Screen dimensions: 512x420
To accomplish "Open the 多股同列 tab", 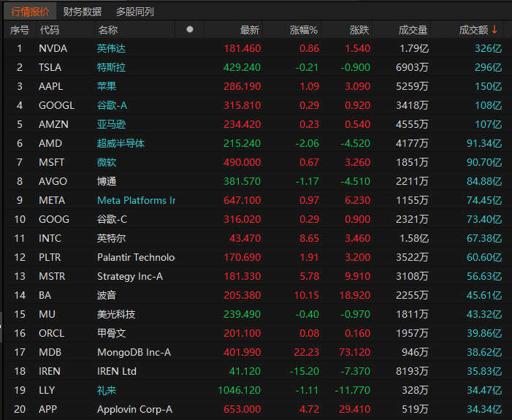I will pyautogui.click(x=135, y=12).
